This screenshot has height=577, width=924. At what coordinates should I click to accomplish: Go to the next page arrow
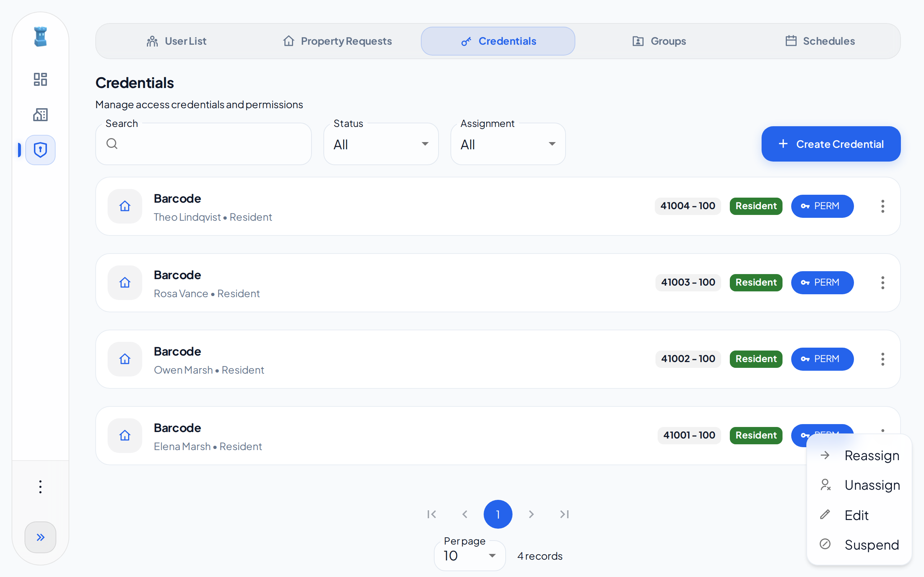(531, 514)
